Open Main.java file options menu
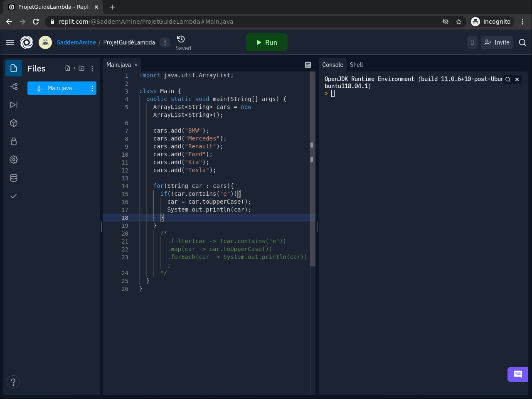The width and height of the screenshot is (532, 399). pyautogui.click(x=92, y=88)
